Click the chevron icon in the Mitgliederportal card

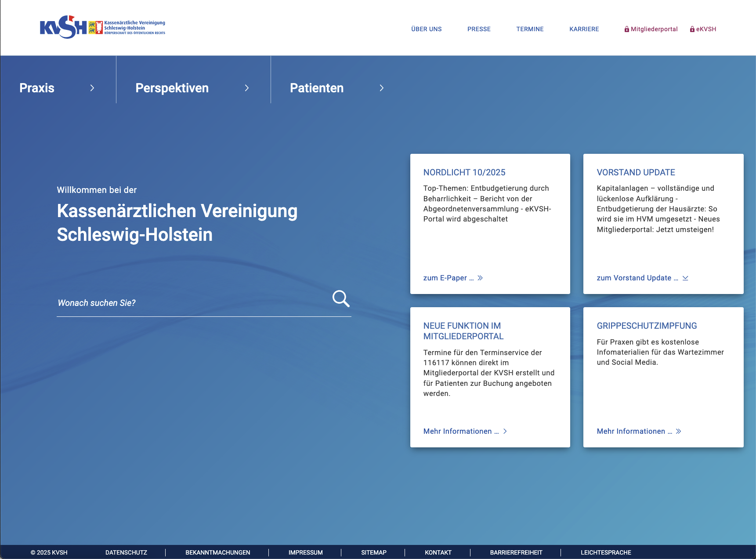pos(505,432)
